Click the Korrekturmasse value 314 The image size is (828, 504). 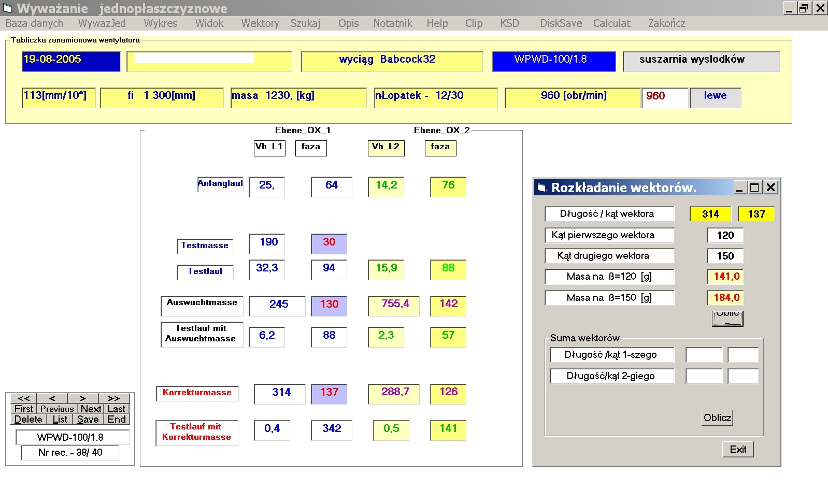[280, 394]
